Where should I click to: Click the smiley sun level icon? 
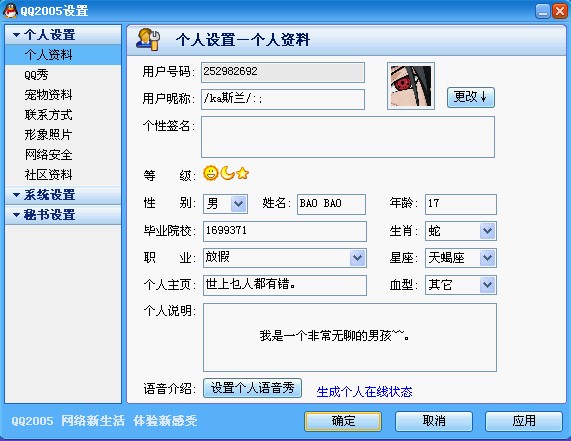[210, 173]
